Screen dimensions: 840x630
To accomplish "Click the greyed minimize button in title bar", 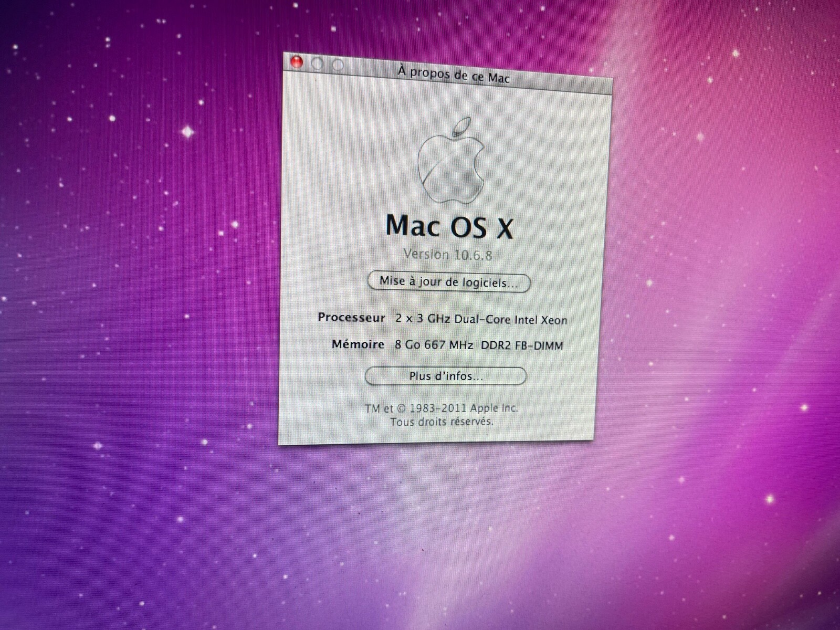I will (317, 64).
